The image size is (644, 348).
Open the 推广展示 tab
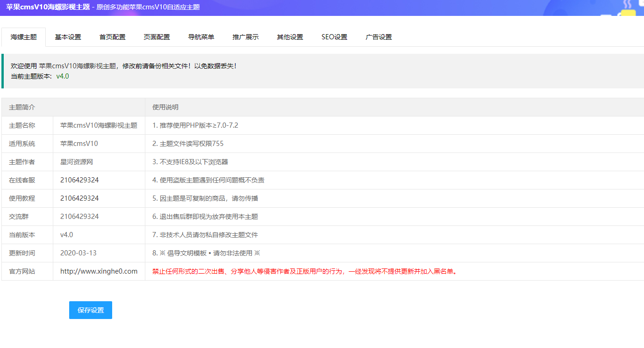pyautogui.click(x=245, y=37)
